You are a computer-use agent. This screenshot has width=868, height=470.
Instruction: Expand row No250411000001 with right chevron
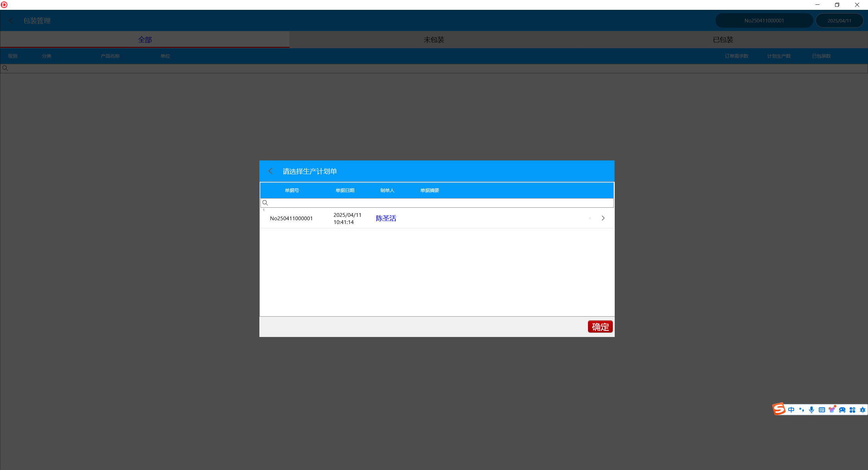pos(603,218)
